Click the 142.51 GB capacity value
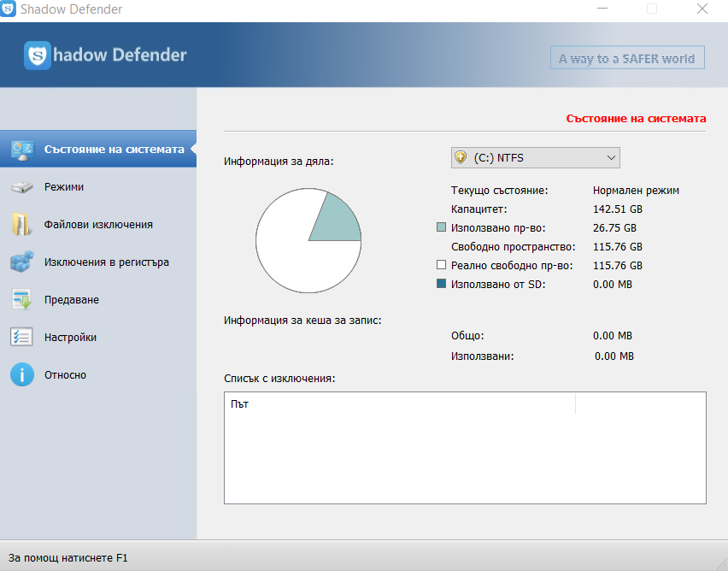Viewport: 728px width, 571px height. pos(618,209)
